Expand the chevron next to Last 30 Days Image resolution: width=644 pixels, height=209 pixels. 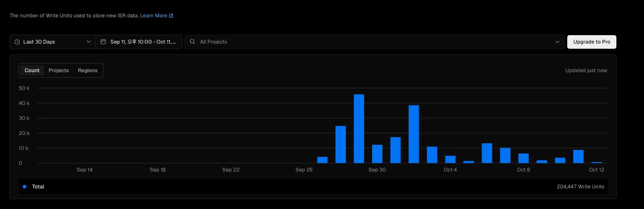point(88,42)
